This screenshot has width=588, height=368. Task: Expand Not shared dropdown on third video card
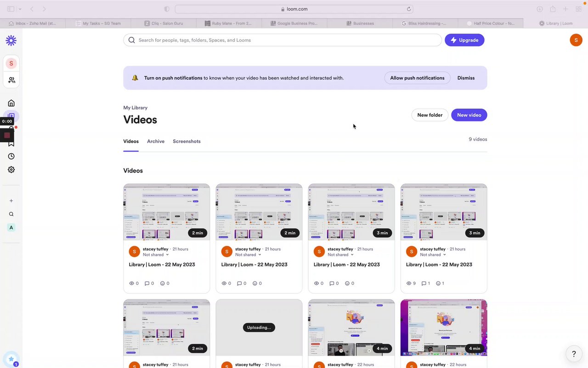coord(340,255)
